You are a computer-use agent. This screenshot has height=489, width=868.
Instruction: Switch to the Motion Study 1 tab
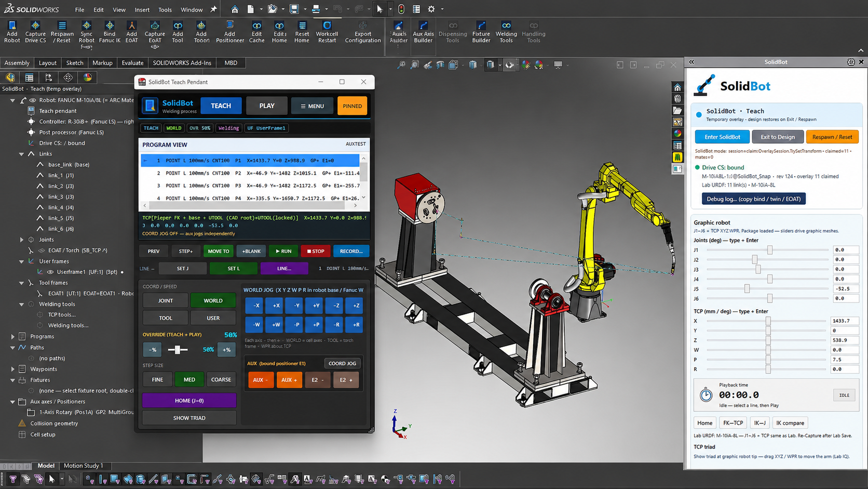(x=83, y=466)
